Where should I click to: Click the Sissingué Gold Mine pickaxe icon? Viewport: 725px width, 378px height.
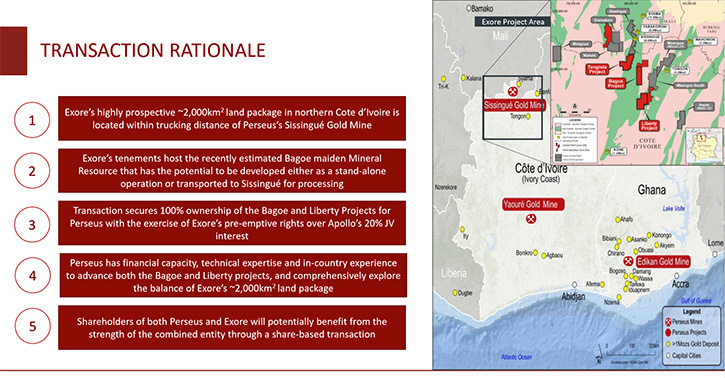pyautogui.click(x=512, y=91)
